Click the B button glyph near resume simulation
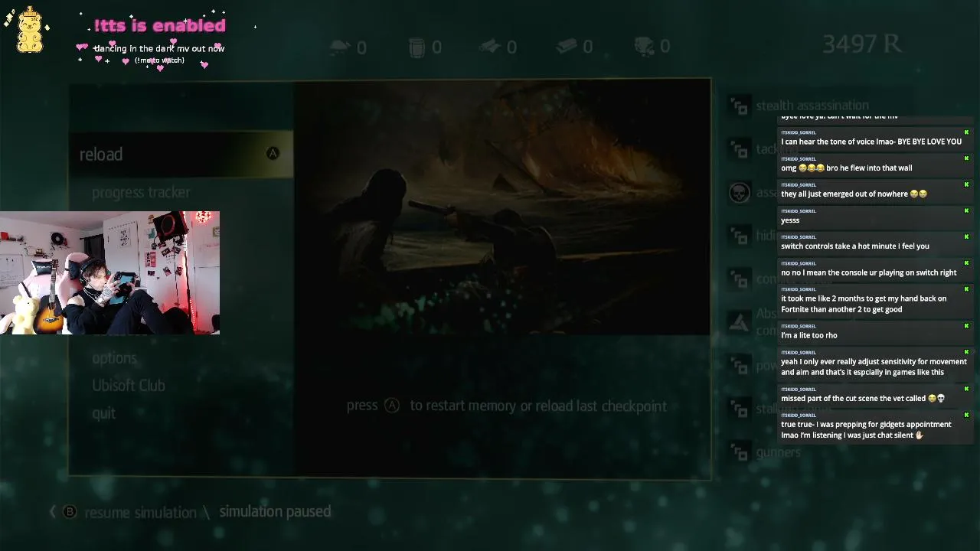Image resolution: width=980 pixels, height=551 pixels. (x=70, y=512)
